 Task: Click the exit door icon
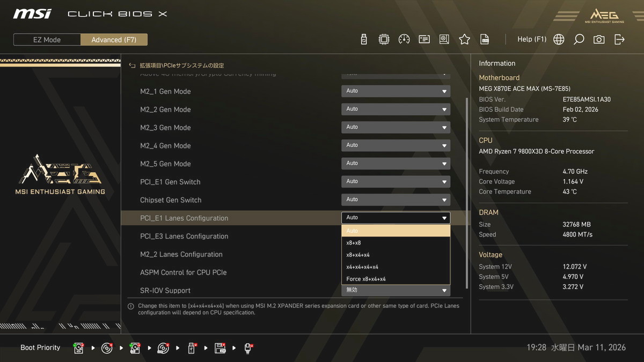click(x=619, y=39)
